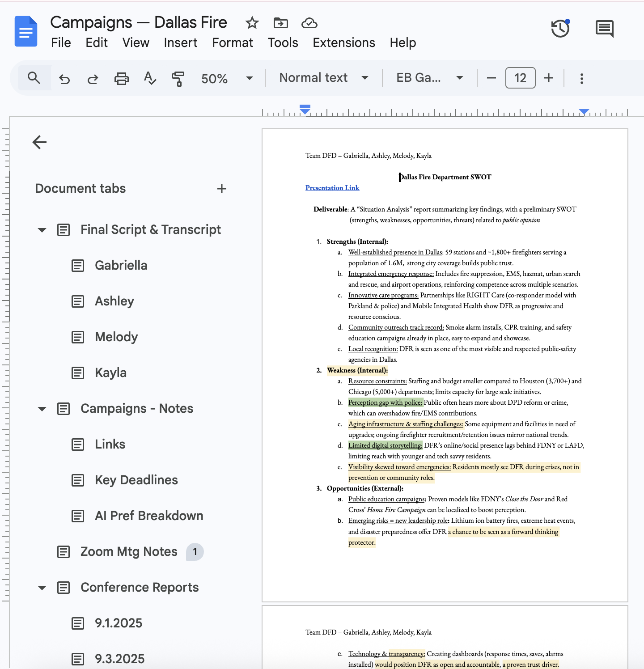Click the Kayla tab page icon
The width and height of the screenshot is (644, 669).
[78, 373]
